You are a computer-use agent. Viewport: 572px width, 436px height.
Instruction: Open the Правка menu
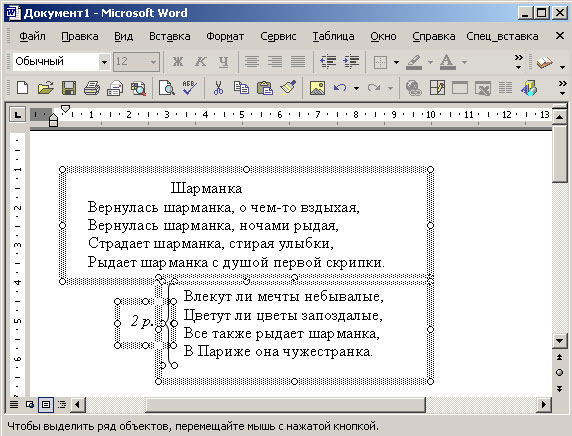click(x=80, y=36)
